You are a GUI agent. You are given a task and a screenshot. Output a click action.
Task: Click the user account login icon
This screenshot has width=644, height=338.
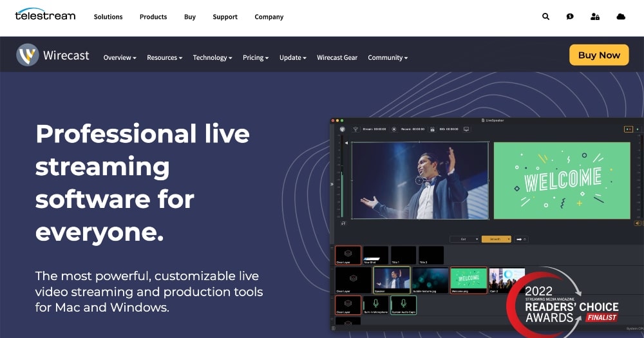tap(595, 17)
